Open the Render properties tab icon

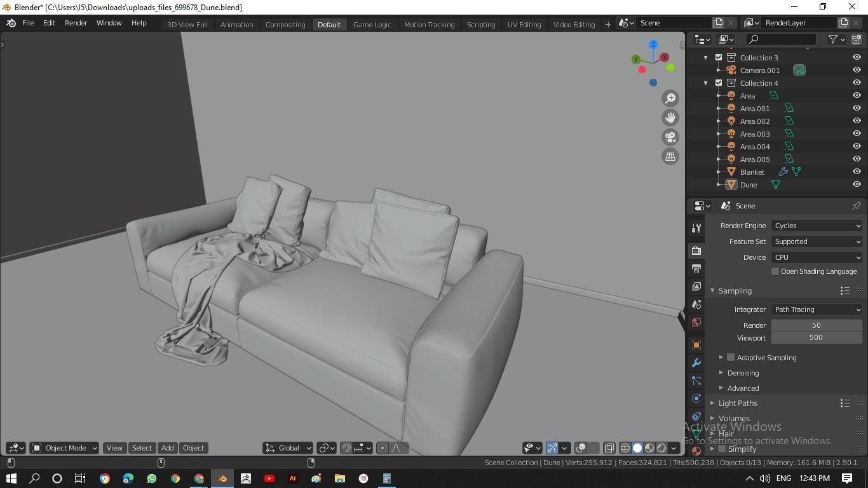(696, 250)
